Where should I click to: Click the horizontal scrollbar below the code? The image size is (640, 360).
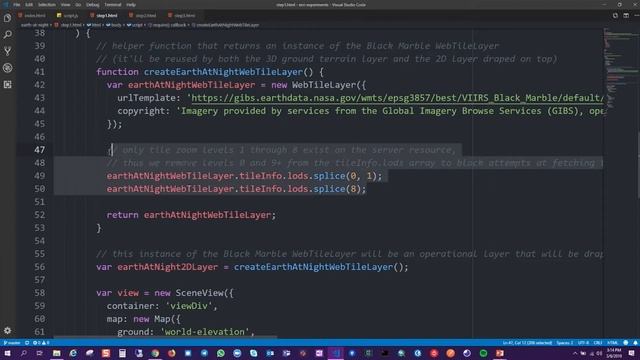click(165, 338)
